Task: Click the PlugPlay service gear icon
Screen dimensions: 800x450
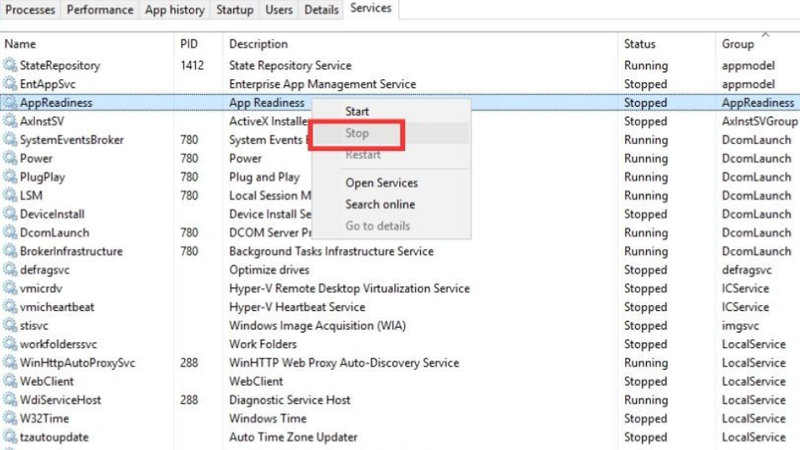Action: click(10, 177)
